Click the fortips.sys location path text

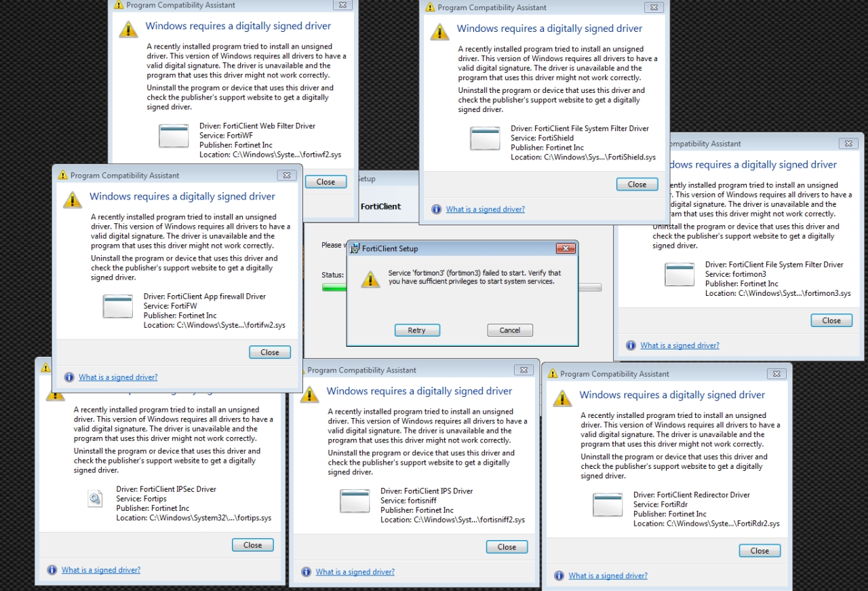pos(194,518)
